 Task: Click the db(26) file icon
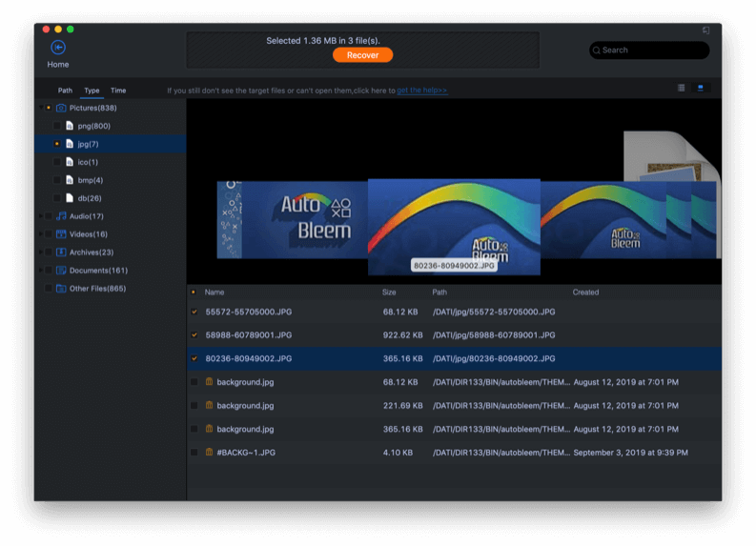[x=70, y=198]
